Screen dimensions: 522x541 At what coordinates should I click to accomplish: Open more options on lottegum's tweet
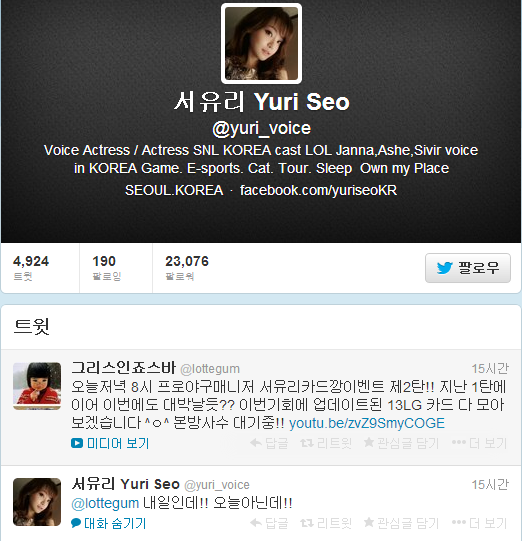pyautogui.click(x=480, y=443)
